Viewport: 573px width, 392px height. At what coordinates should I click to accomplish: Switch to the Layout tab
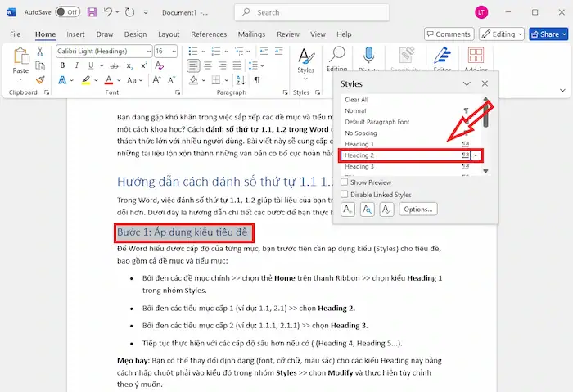[x=169, y=34]
